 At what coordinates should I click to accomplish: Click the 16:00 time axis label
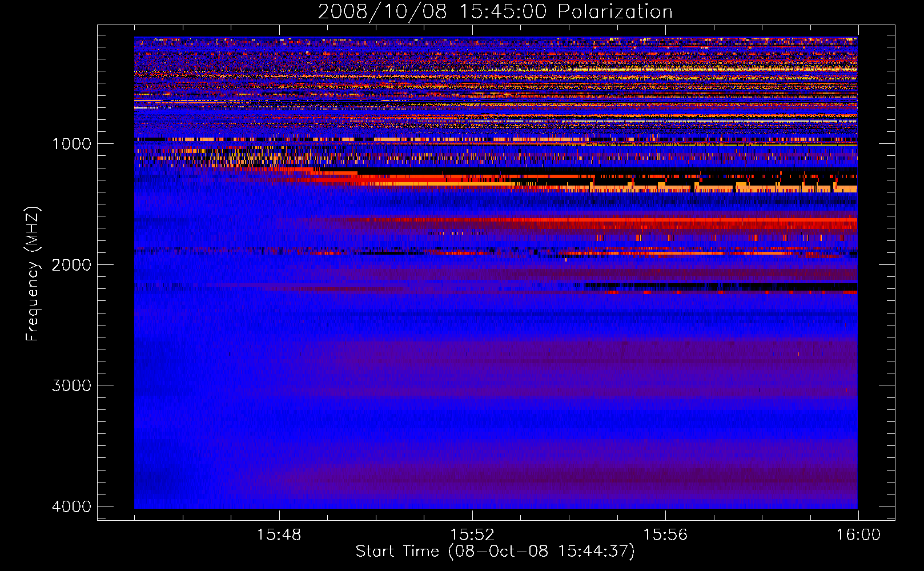pos(858,535)
